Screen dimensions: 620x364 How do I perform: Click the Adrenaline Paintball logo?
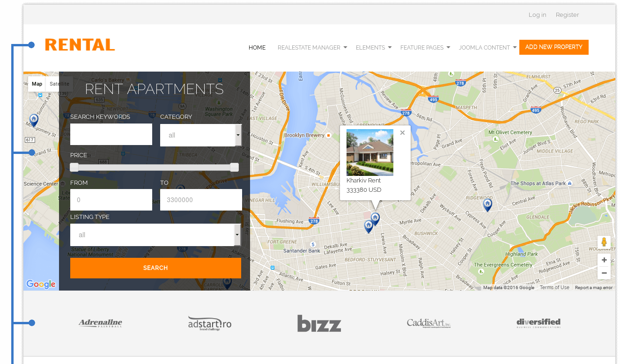[100, 323]
